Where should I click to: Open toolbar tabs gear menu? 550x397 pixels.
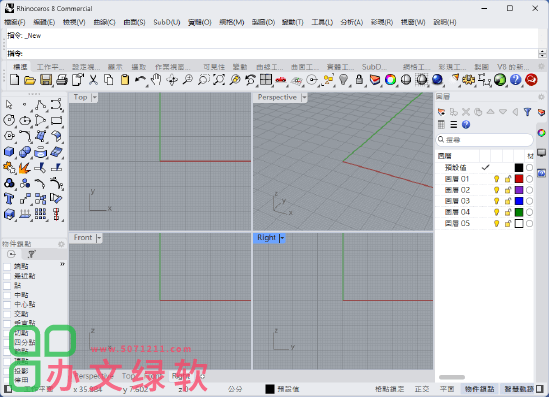[541, 66]
